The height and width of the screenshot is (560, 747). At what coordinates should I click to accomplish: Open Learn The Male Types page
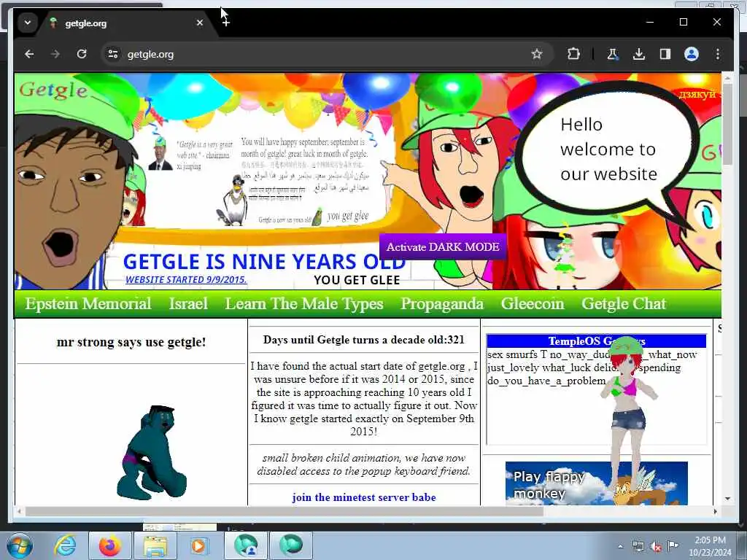point(304,304)
